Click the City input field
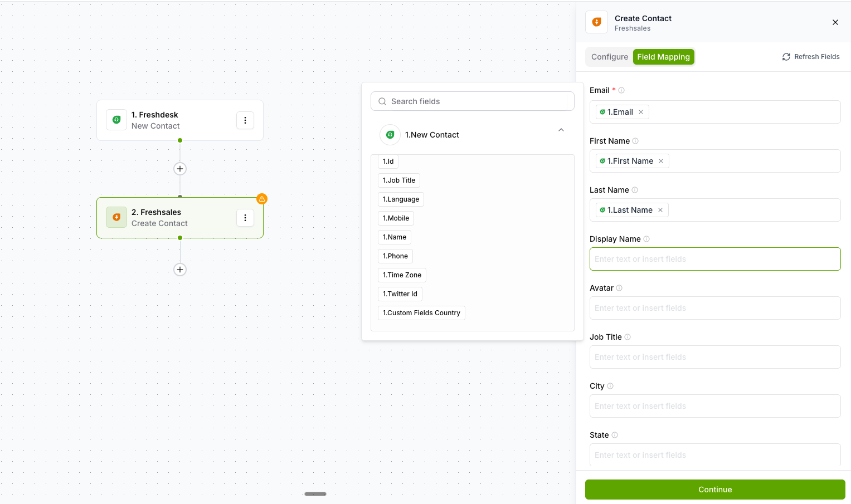This screenshot has width=851, height=504. 715,406
